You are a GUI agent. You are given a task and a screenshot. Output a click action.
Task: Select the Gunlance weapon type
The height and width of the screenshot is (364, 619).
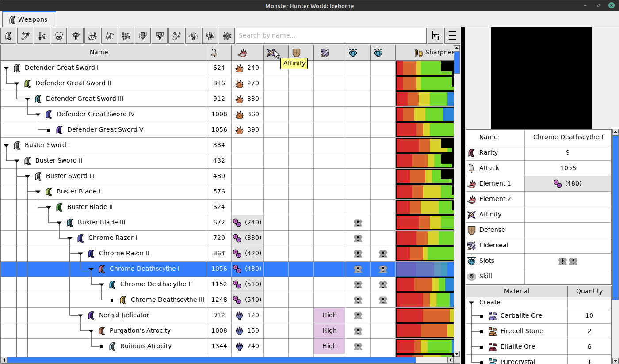pyautogui.click(x=126, y=35)
